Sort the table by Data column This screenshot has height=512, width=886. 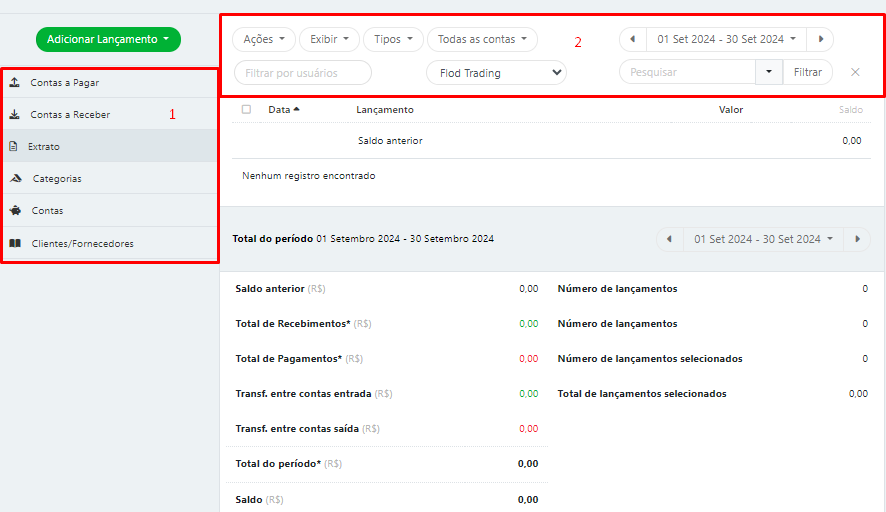[x=284, y=110]
